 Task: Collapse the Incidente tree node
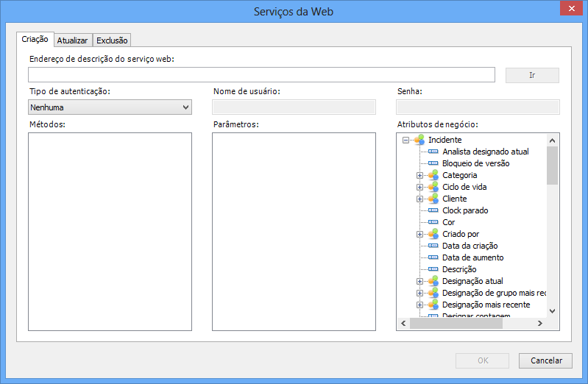point(405,140)
